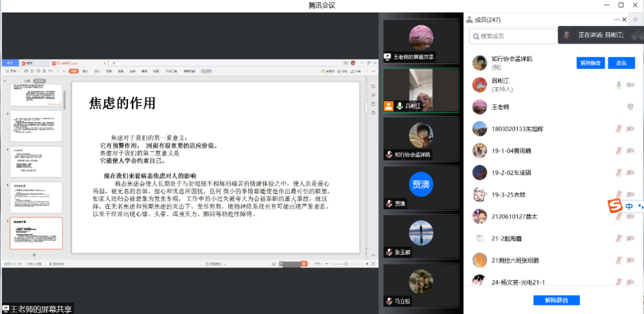Select 吕彬江's video tile
The height and width of the screenshot is (314, 644).
[421, 91]
